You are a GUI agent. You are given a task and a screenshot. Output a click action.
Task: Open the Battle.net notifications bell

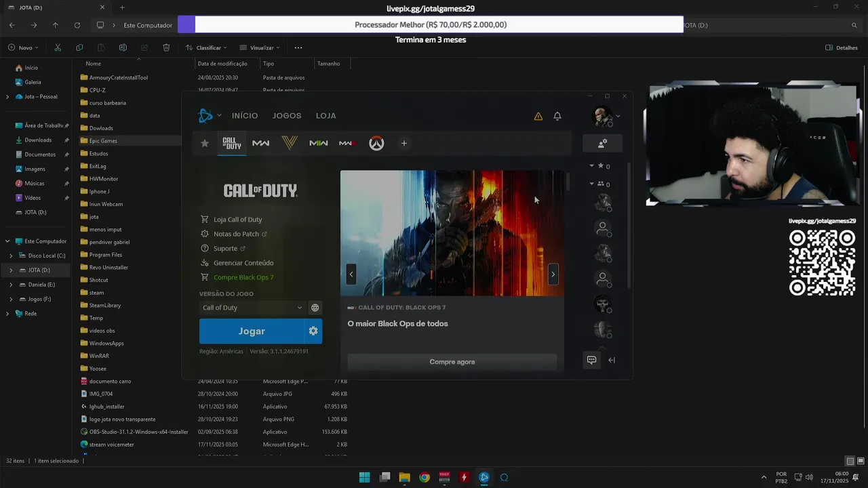[557, 116]
